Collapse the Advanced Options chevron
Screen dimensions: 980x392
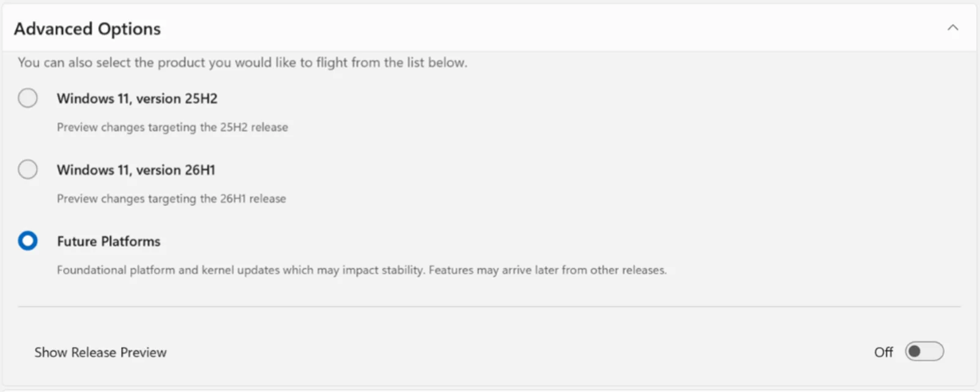tap(952, 28)
